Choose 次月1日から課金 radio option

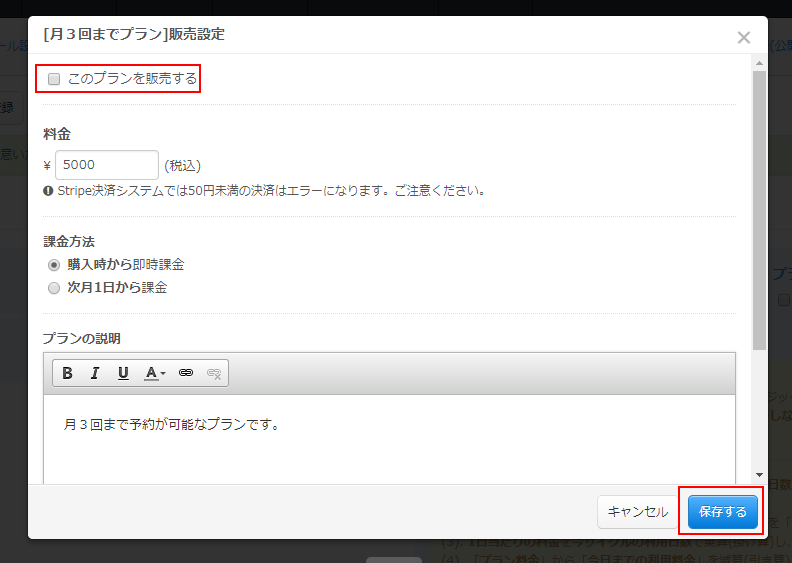coord(54,288)
